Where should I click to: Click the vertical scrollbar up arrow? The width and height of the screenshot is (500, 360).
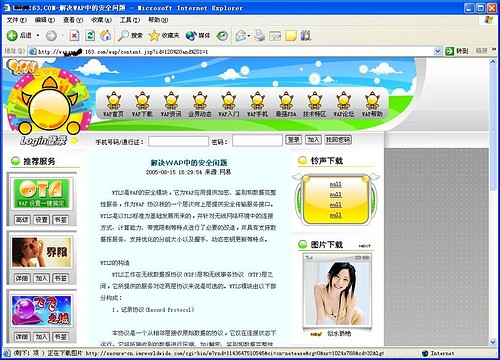[x=493, y=62]
